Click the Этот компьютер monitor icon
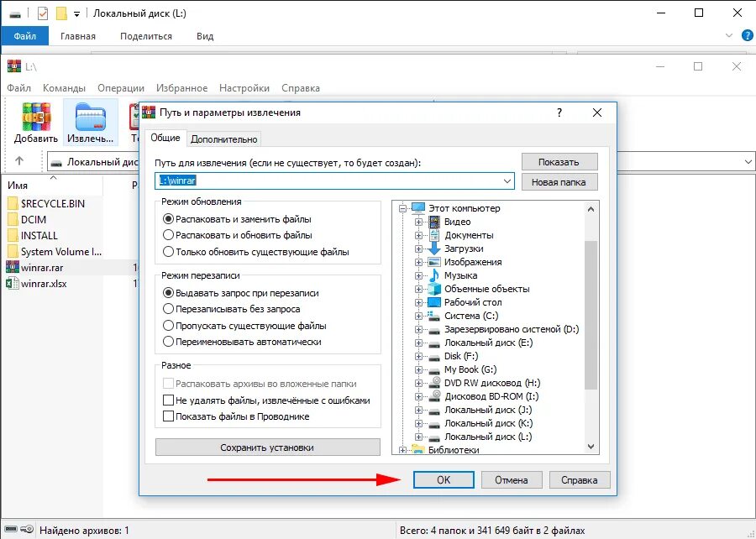The height and width of the screenshot is (539, 756). point(418,208)
